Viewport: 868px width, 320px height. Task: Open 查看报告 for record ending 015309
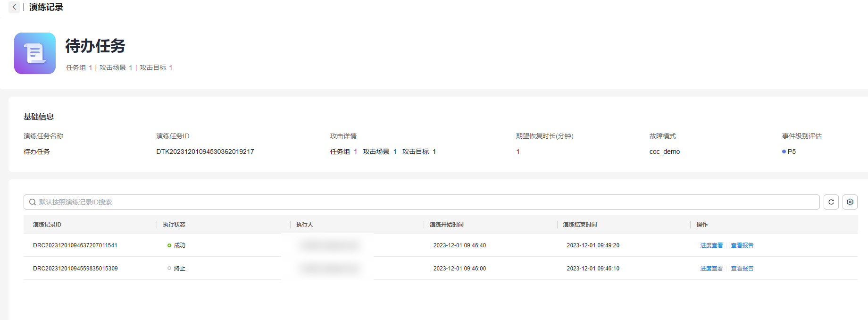(742, 269)
